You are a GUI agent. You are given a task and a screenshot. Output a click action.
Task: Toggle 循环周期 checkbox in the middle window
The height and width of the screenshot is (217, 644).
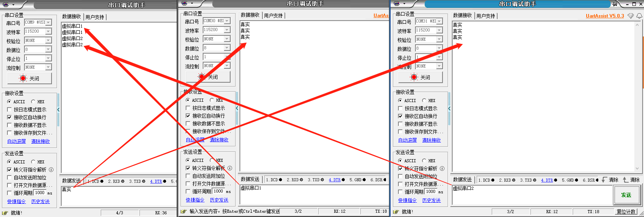(x=188, y=191)
